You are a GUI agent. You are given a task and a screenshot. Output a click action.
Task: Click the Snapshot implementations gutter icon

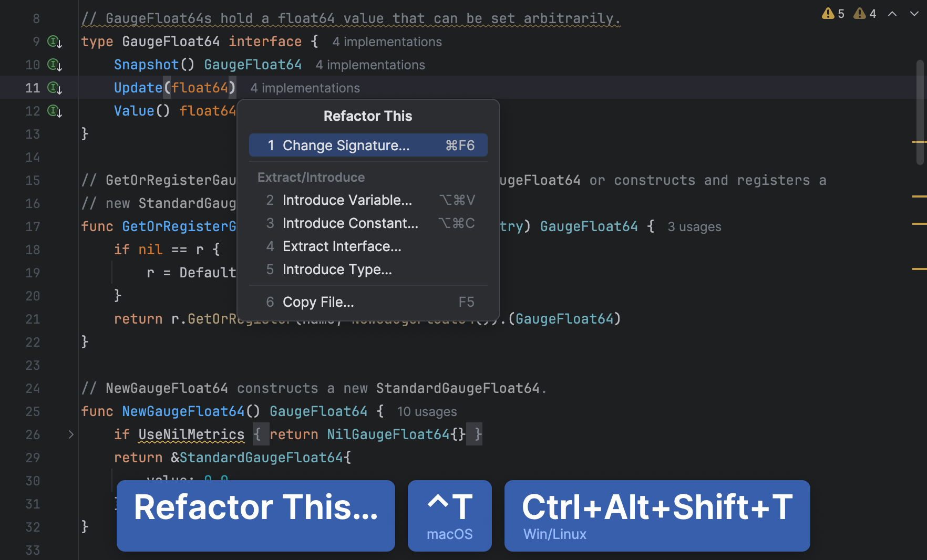click(x=55, y=65)
